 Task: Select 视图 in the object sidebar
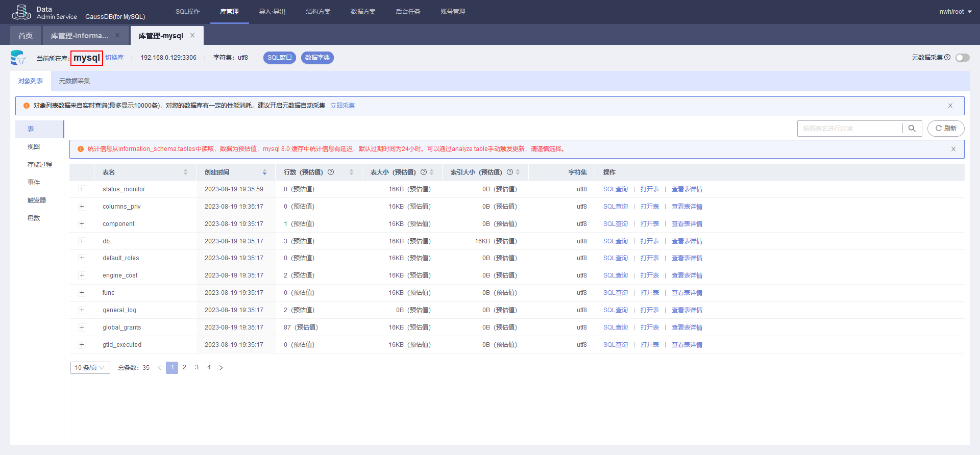click(x=34, y=147)
